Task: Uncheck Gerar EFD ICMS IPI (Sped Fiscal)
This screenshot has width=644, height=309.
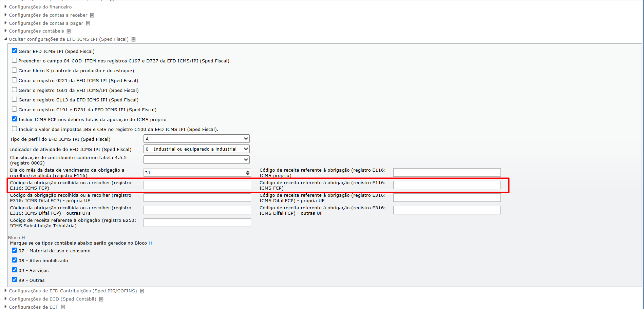Action: (14, 51)
